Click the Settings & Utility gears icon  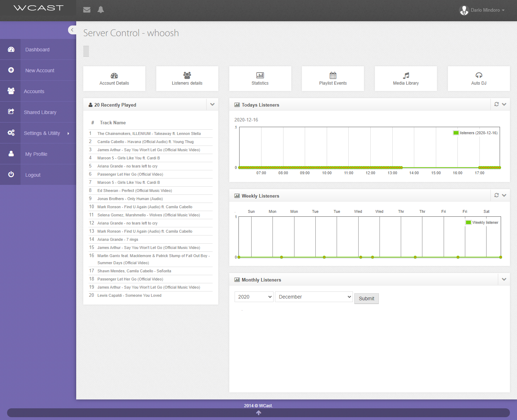coord(11,133)
